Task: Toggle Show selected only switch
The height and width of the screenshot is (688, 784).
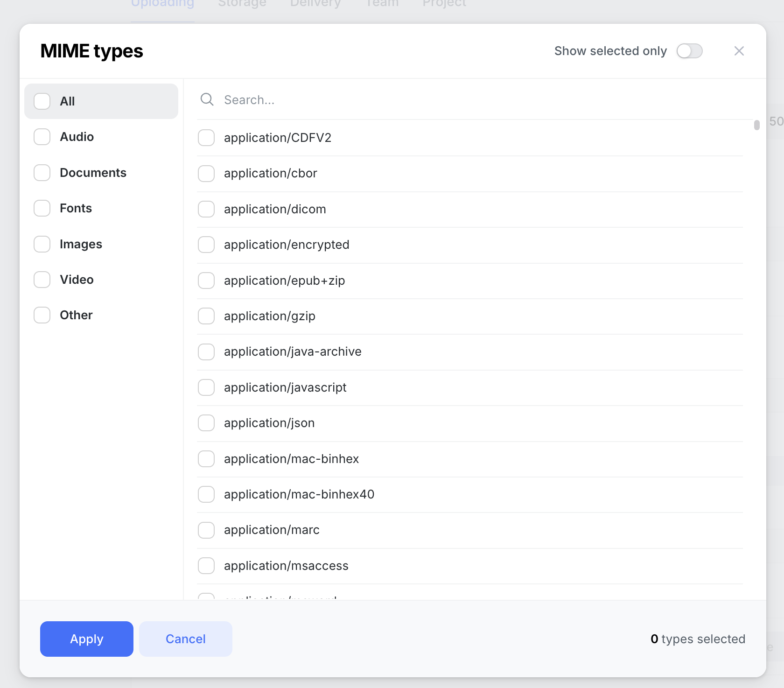Action: pyautogui.click(x=689, y=51)
